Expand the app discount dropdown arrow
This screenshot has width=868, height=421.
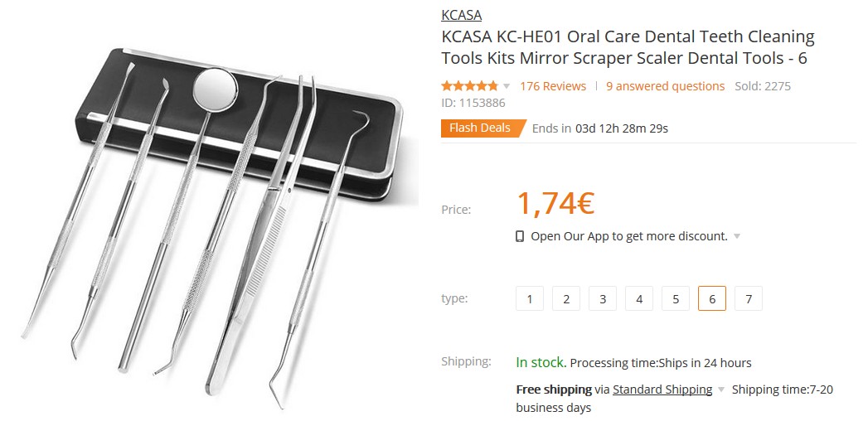point(737,236)
